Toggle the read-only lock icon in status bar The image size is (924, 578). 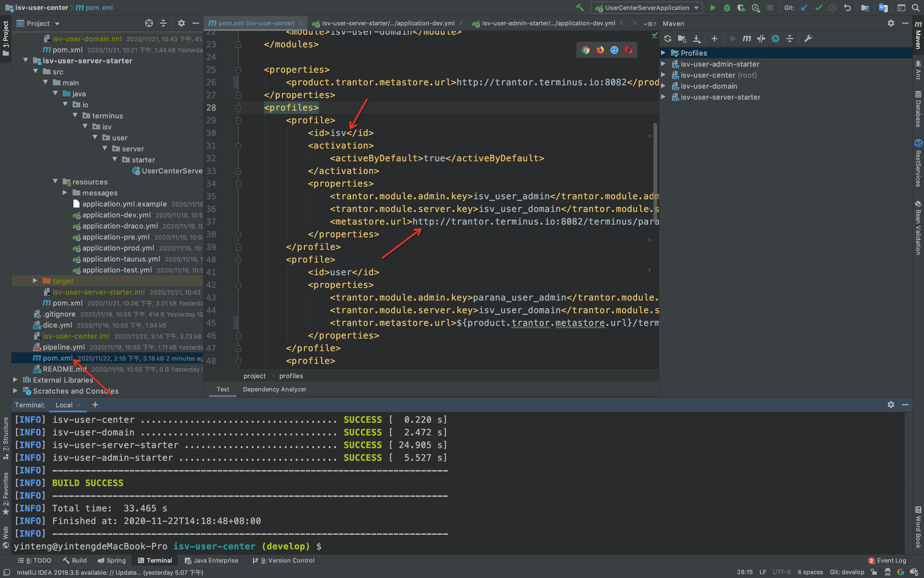[874, 572]
